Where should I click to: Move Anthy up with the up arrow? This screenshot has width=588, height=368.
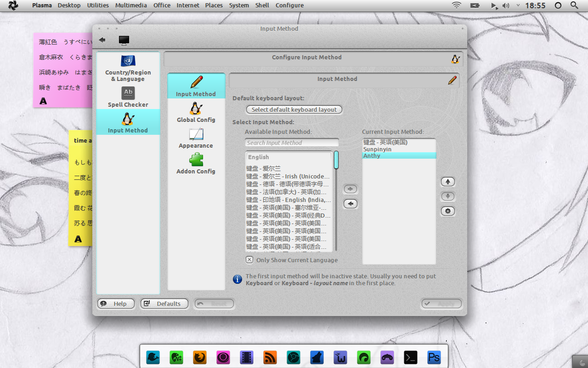(x=448, y=182)
